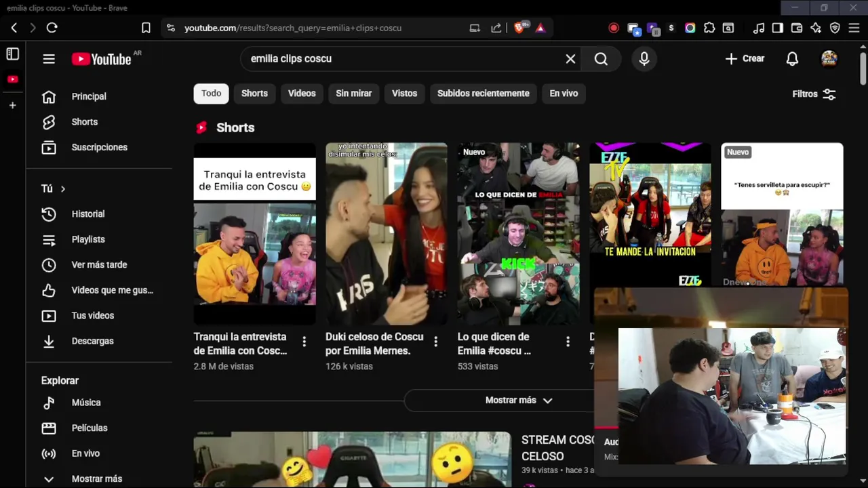
Task: Open the STREAM COSCU CELOSO video thumbnail
Action: click(x=352, y=460)
